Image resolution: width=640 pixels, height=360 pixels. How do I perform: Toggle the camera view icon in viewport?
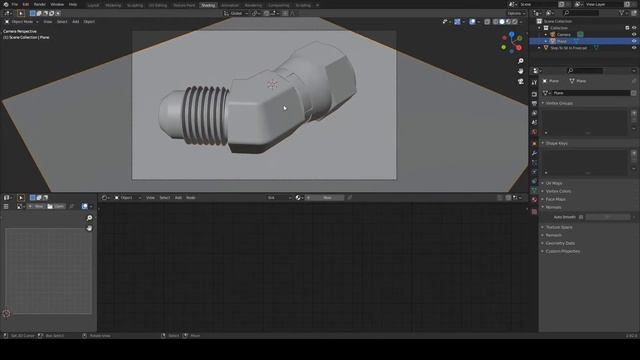(520, 82)
